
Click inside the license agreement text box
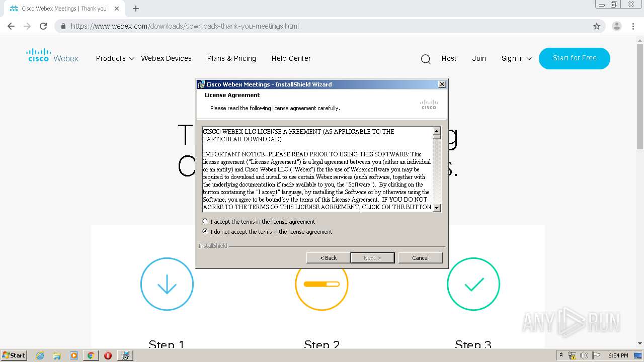click(317, 169)
